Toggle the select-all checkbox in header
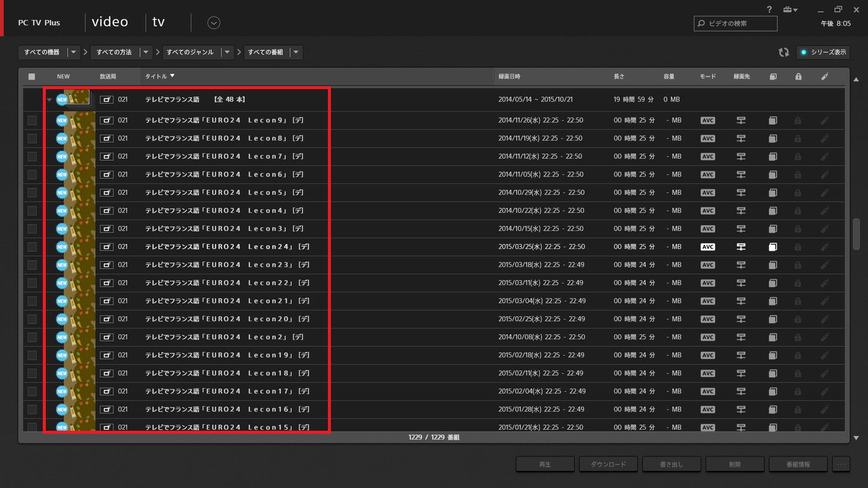This screenshot has width=868, height=488. pos(32,77)
